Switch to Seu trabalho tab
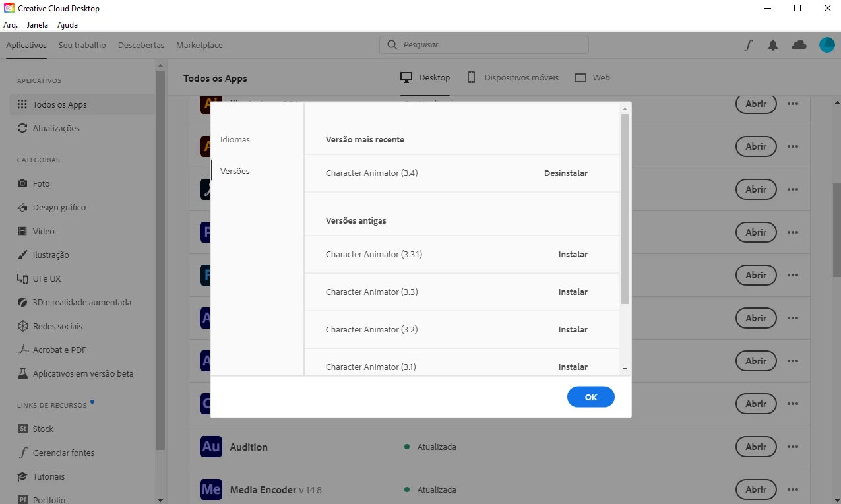The width and height of the screenshot is (841, 504). coord(82,46)
